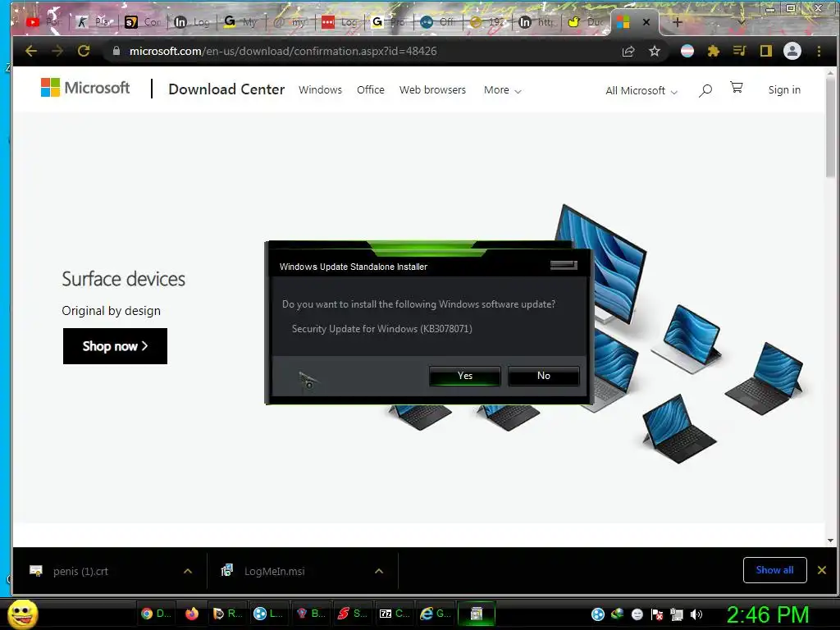Click the page vertical scrollbar thumb
Screen dimensions: 840x630
pos(830,127)
